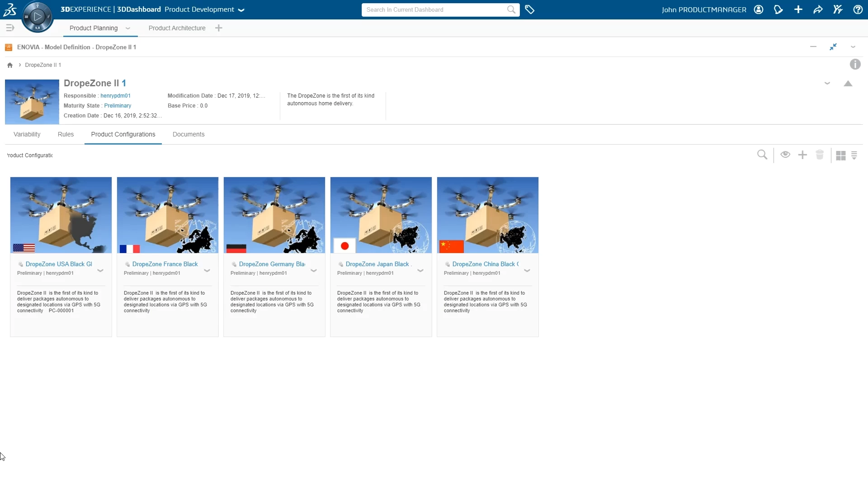
Task: Open the Product Development dashboard dropdown
Action: (241, 9)
